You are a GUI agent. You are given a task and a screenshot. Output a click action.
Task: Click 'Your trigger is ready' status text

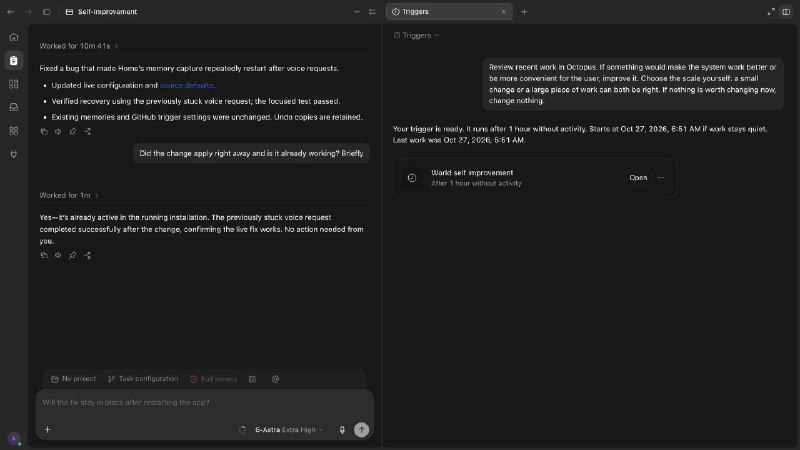(580, 134)
